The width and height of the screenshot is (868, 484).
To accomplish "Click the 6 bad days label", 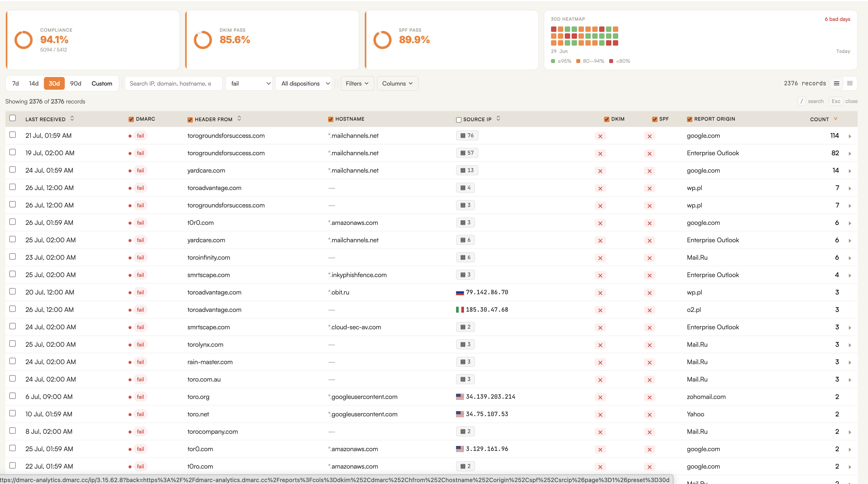I will tap(837, 19).
